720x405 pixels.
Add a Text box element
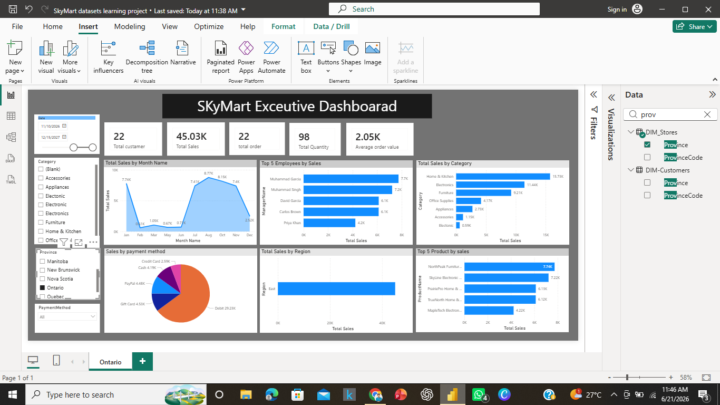click(x=306, y=57)
